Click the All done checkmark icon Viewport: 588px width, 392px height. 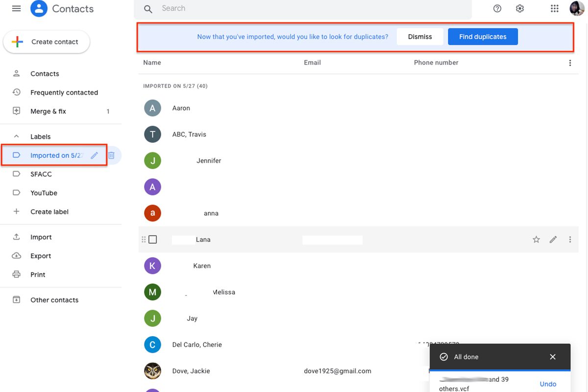(x=444, y=357)
